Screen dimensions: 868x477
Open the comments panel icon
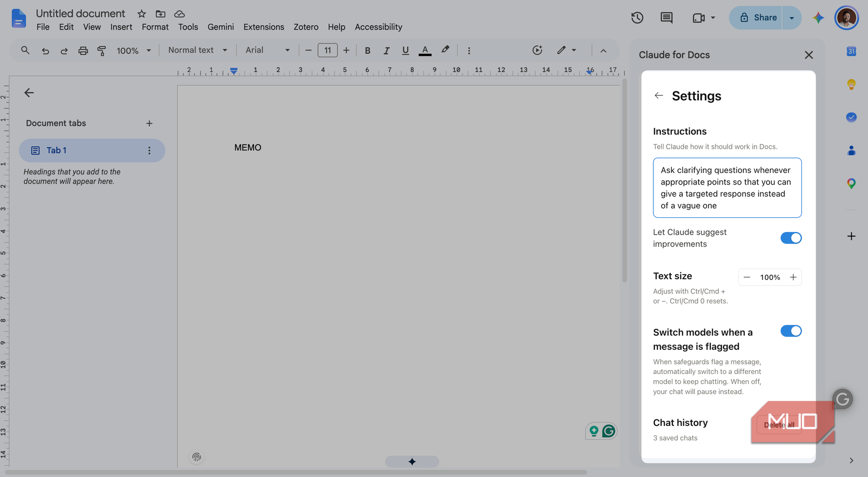pos(667,18)
